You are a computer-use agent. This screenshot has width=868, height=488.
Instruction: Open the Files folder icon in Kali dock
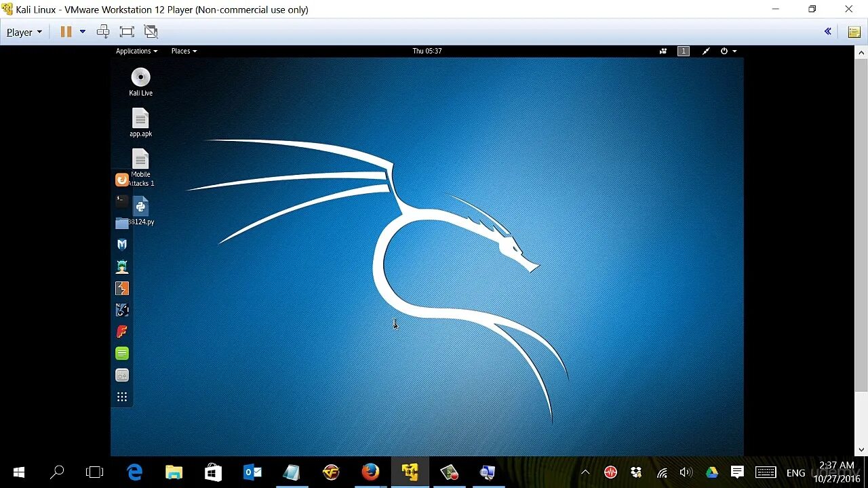[122, 223]
